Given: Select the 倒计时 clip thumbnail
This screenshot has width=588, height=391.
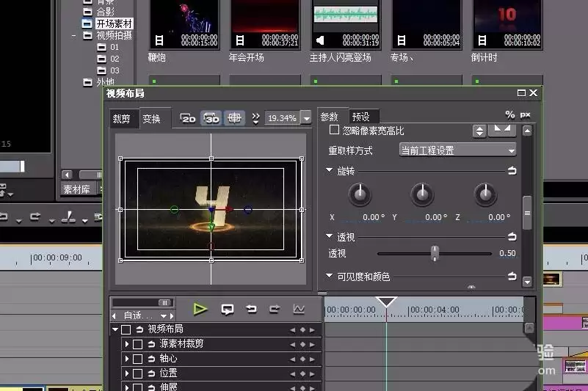Looking at the screenshot, I should [507, 24].
